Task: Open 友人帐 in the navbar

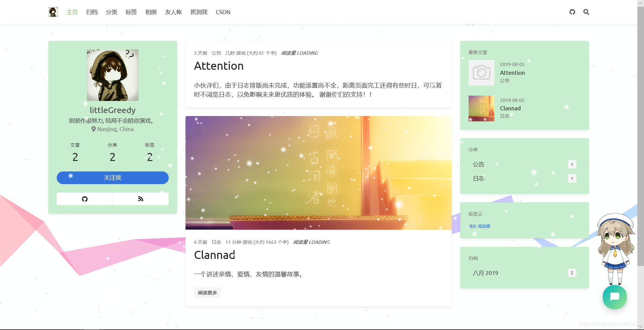Action: click(173, 12)
